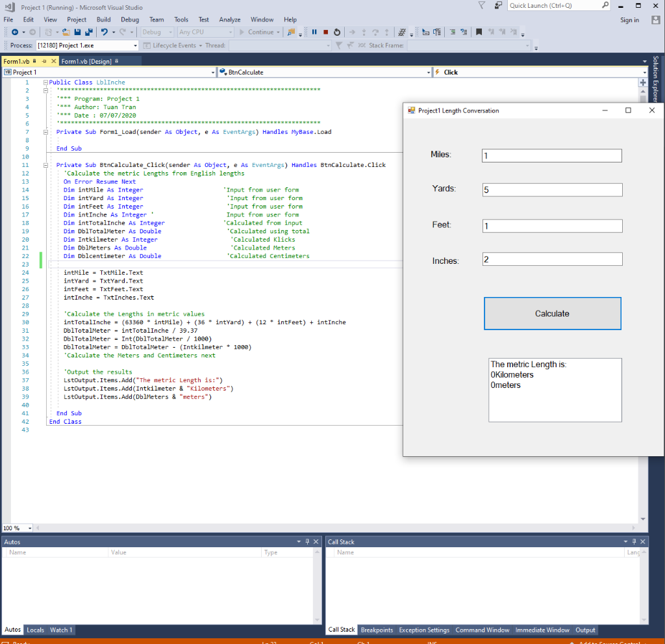Stop debugging with the red square icon
The height and width of the screenshot is (644, 665).
(325, 32)
